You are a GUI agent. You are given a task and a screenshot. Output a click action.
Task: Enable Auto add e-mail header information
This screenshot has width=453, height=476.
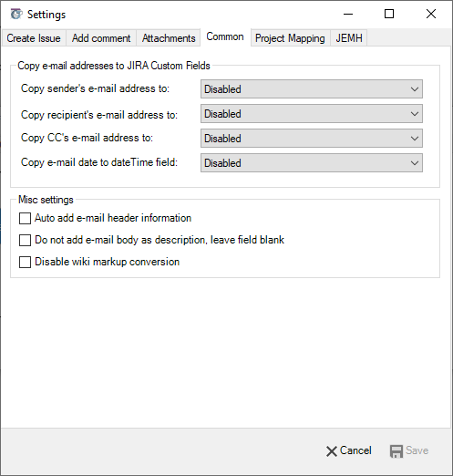pos(25,218)
